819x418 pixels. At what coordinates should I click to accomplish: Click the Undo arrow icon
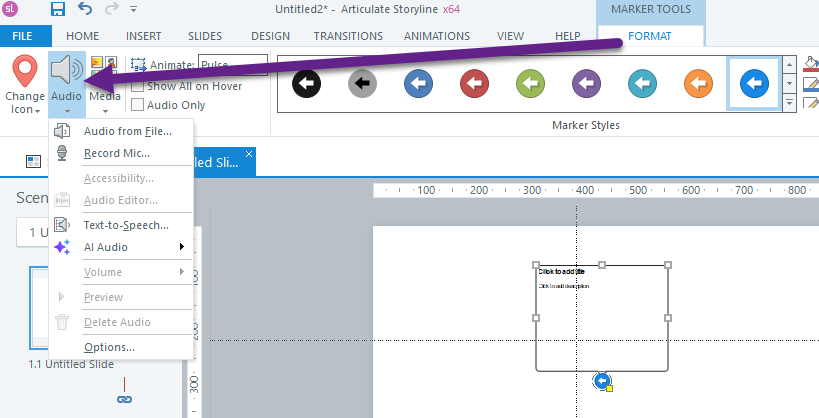[85, 10]
